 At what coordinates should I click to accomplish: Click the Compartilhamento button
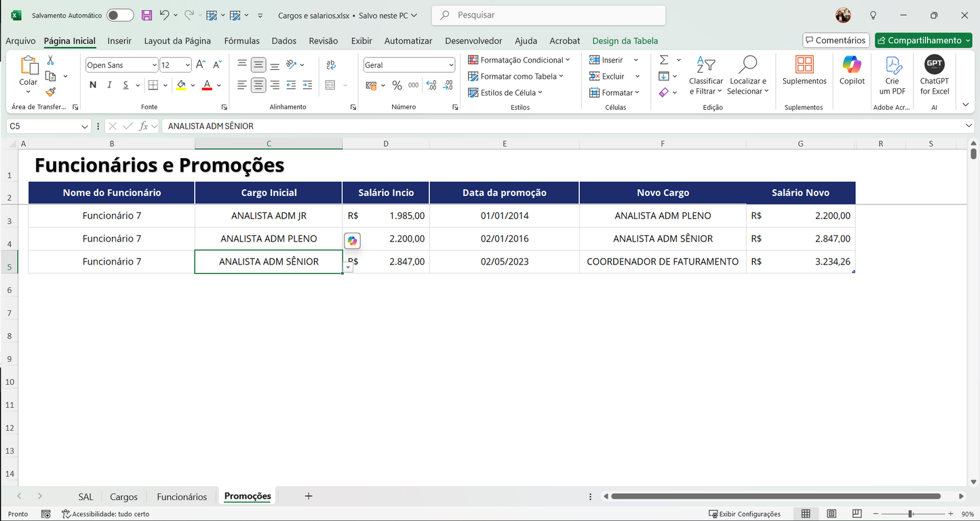(x=923, y=40)
